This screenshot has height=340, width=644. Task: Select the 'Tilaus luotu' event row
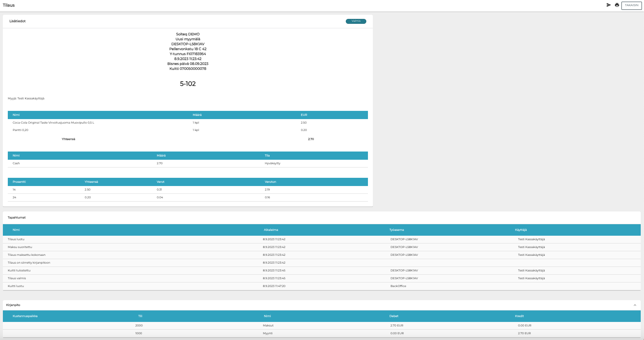[16, 239]
